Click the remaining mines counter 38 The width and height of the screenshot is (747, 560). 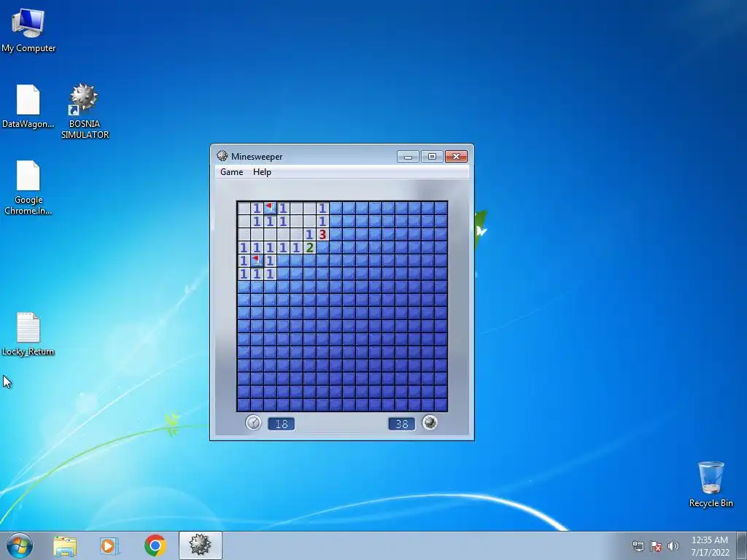click(x=402, y=424)
